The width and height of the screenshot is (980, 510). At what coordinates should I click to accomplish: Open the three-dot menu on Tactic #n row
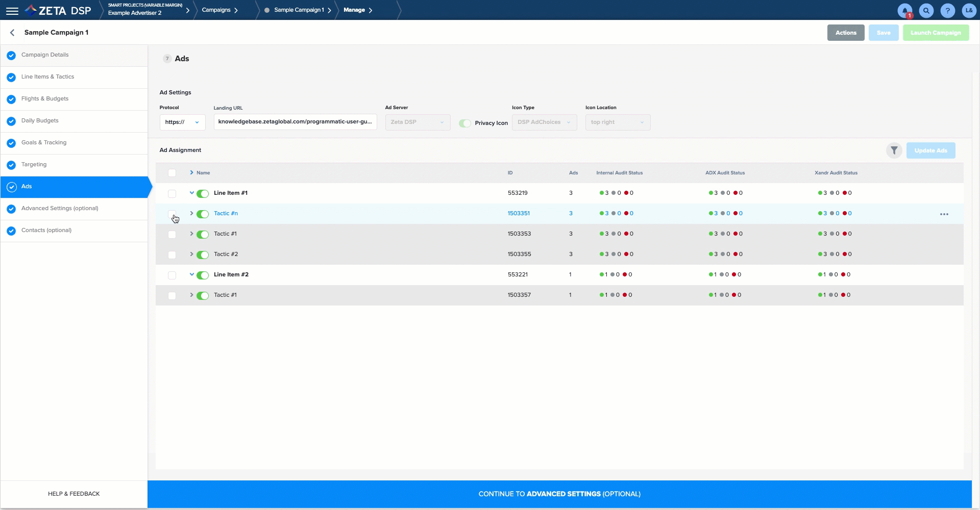coord(944,214)
